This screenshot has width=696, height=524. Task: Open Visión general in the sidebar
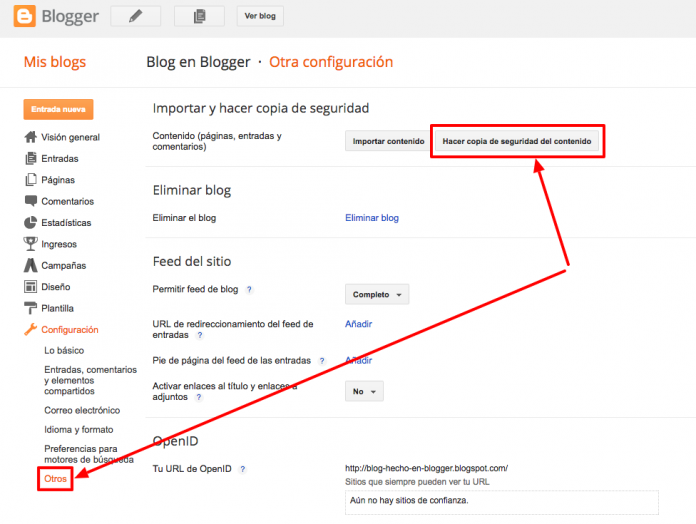click(70, 138)
